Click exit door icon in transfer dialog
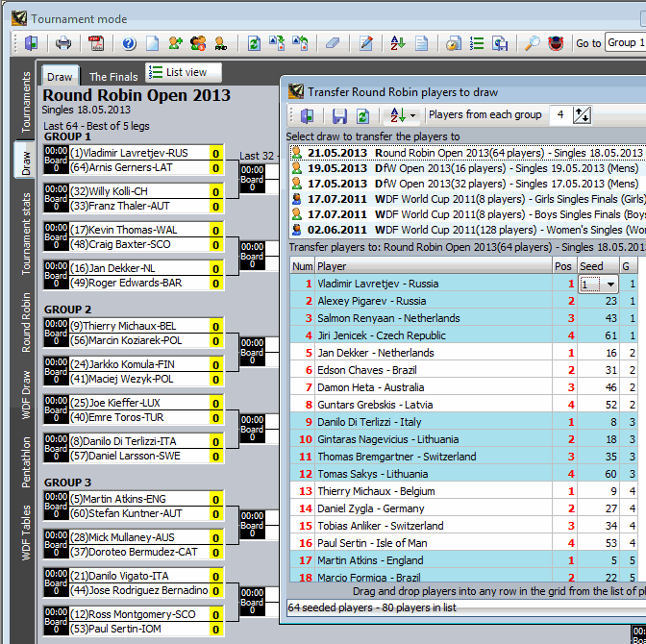 click(307, 115)
